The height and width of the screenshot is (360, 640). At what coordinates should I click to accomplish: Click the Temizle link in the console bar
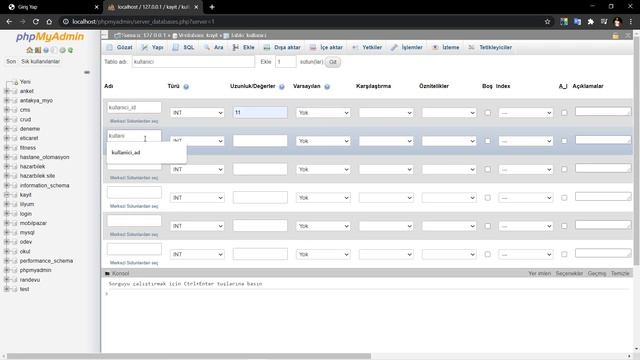coord(620,273)
